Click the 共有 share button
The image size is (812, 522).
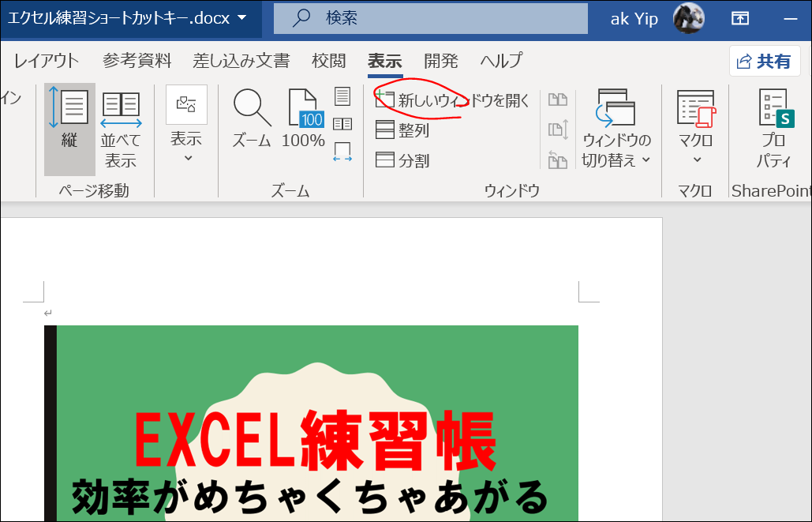pos(765,61)
